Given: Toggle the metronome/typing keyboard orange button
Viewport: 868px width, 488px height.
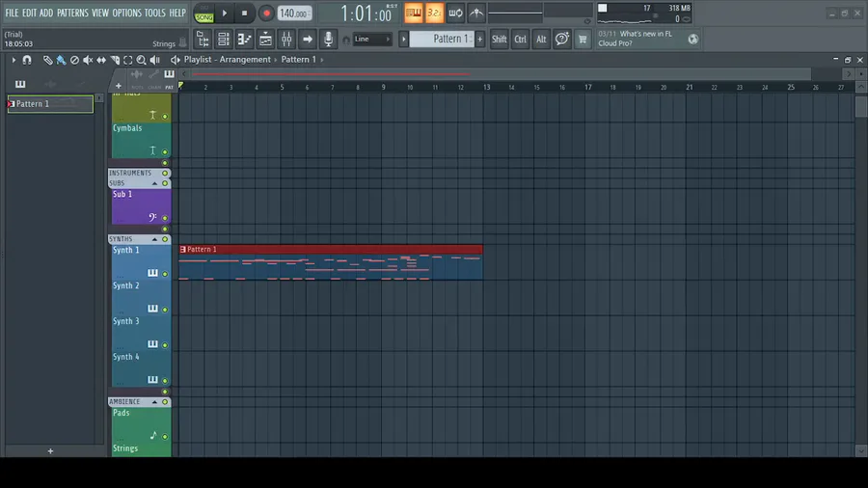Looking at the screenshot, I should 414,14.
